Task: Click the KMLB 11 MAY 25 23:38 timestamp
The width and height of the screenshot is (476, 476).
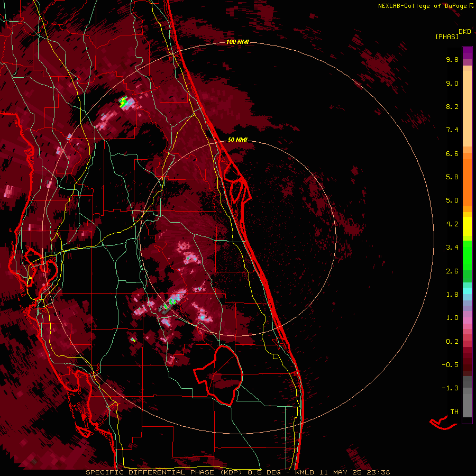Action: pyautogui.click(x=342, y=472)
